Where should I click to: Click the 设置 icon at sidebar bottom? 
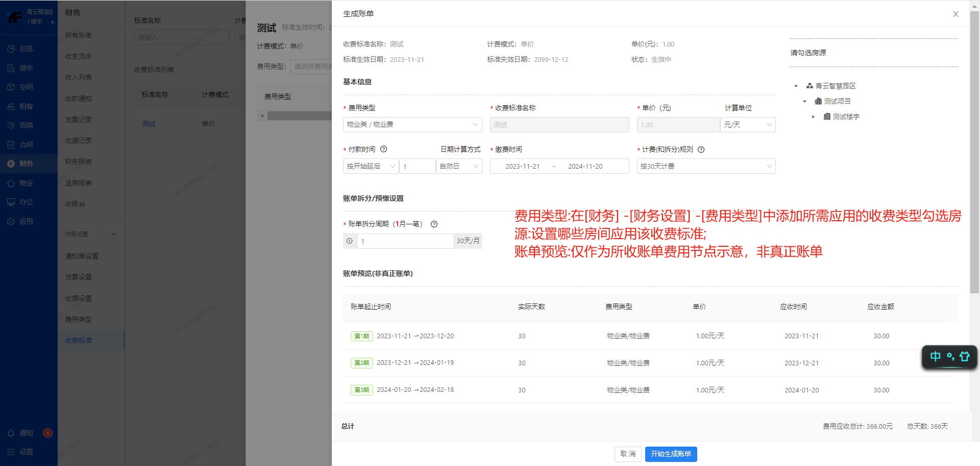pyautogui.click(x=11, y=452)
